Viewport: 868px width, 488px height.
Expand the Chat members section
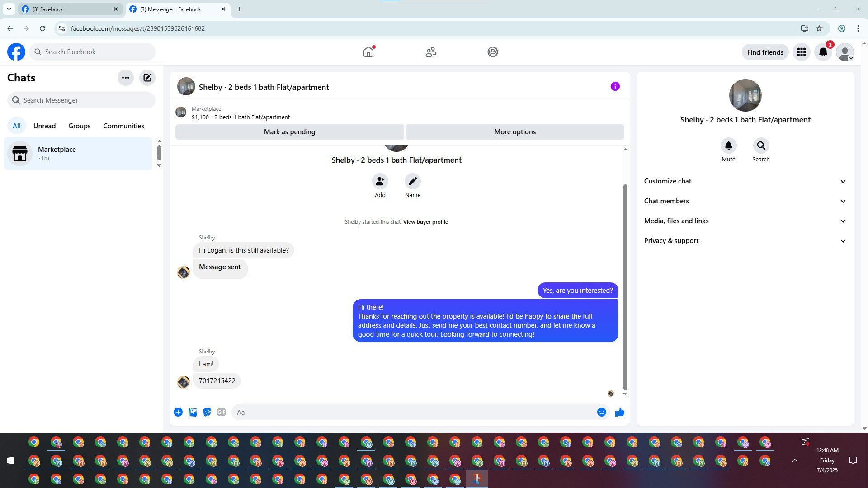tap(745, 201)
